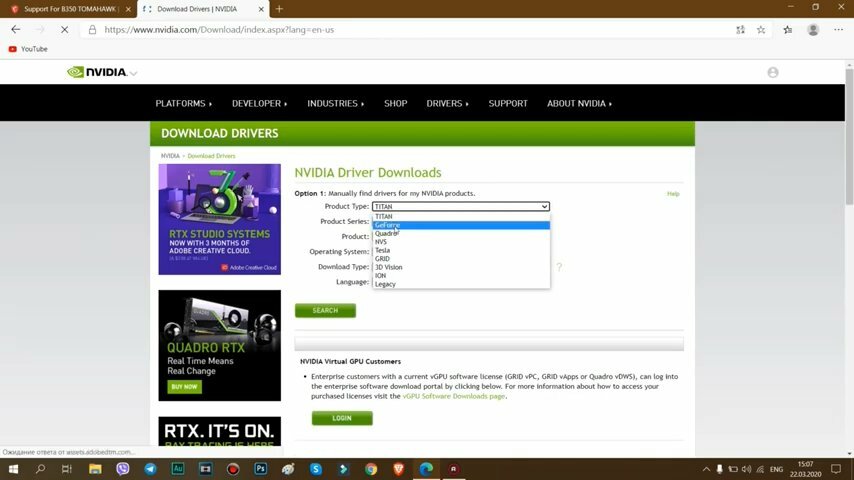Viewport: 854px width, 480px height.
Task: Go to the SHOP page
Action: click(x=395, y=104)
